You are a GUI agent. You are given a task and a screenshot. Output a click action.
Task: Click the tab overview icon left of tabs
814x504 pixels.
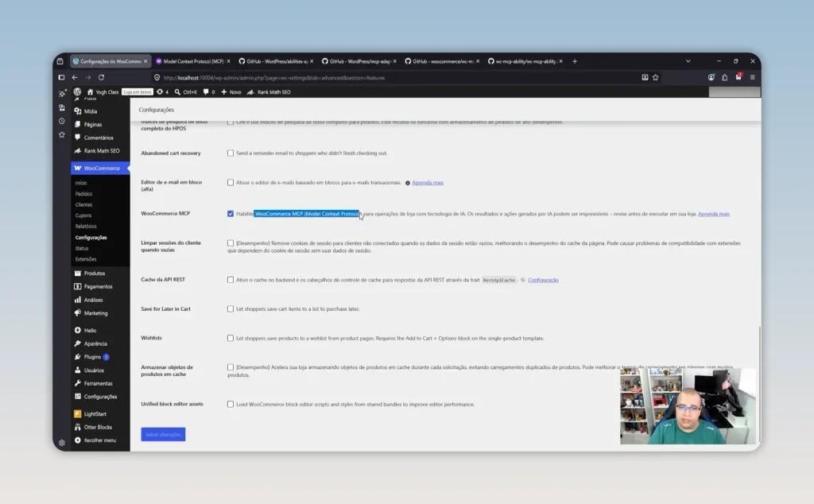pos(60,61)
